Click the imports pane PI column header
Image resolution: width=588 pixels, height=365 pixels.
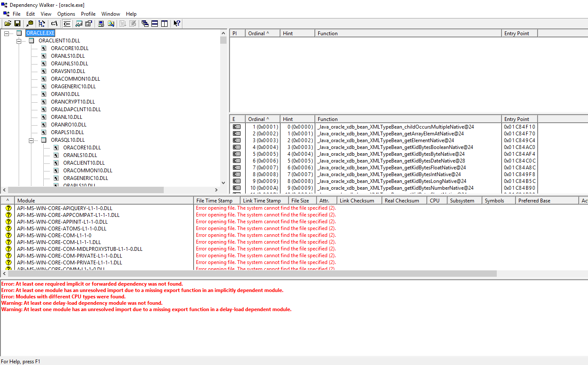click(237, 34)
